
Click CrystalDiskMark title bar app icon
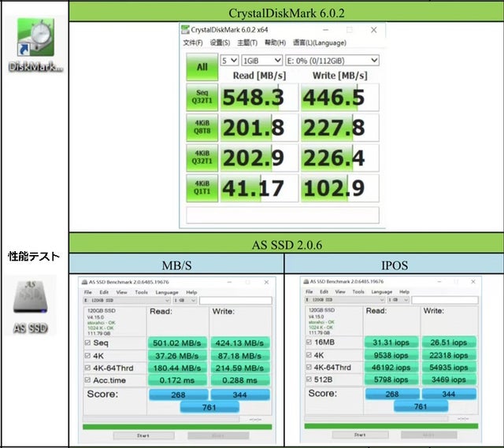click(185, 30)
